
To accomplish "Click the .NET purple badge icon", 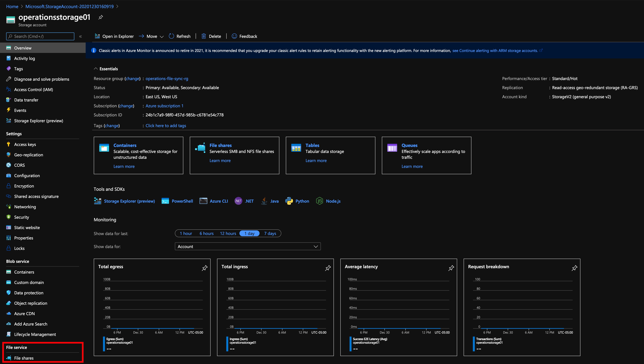I will tap(238, 201).
